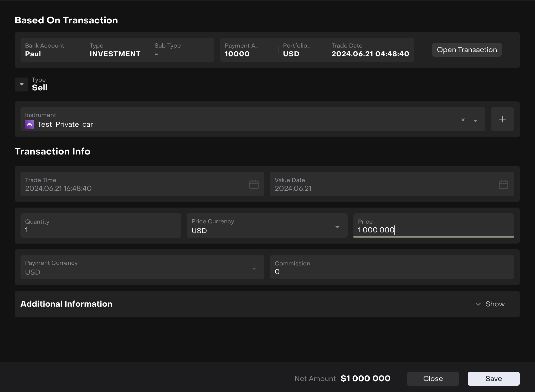Click the Commission input field
This screenshot has height=392, width=535.
coord(392,271)
